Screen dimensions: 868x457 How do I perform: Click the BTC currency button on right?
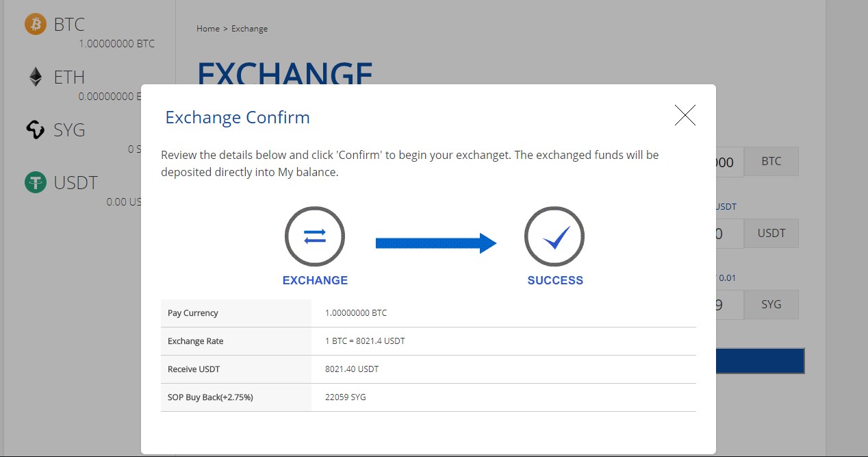pyautogui.click(x=771, y=162)
